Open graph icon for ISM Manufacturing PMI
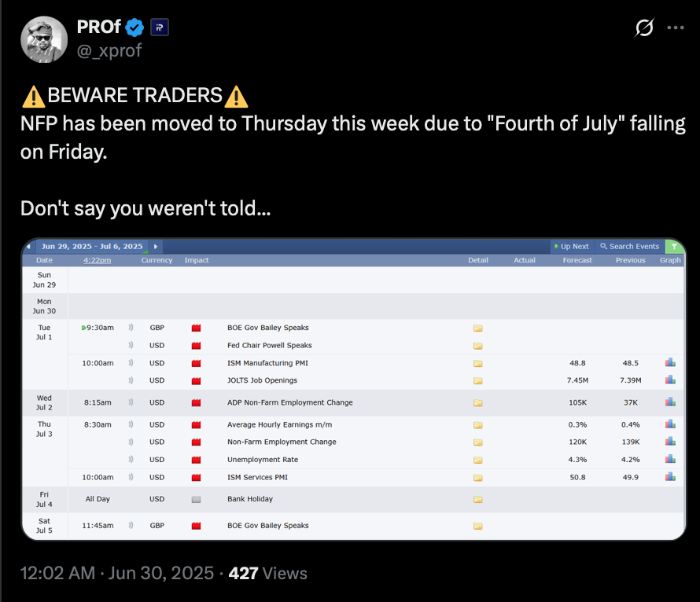This screenshot has width=700, height=602. 670,362
